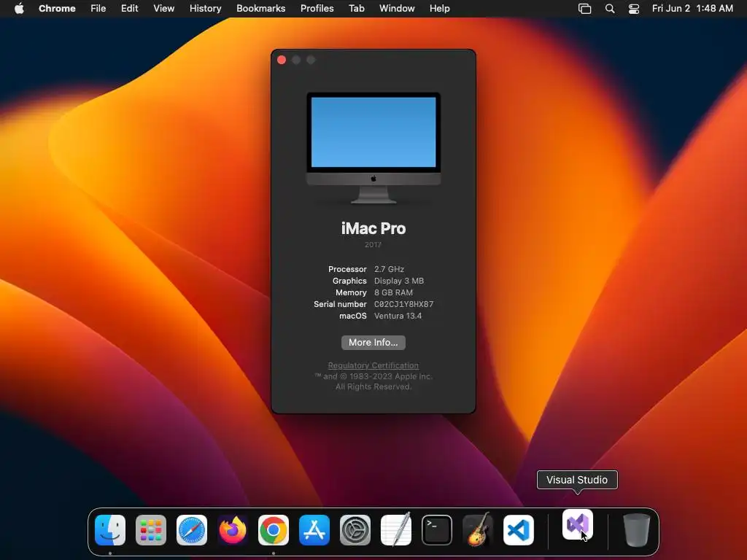Open the Tab menu
The image size is (747, 560).
coord(356,9)
